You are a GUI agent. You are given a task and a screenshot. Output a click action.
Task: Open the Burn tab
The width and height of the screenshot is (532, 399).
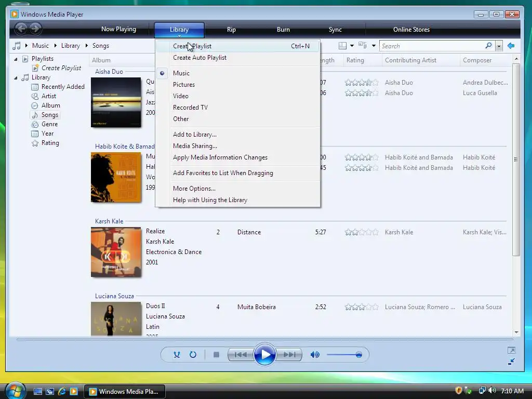click(x=283, y=30)
